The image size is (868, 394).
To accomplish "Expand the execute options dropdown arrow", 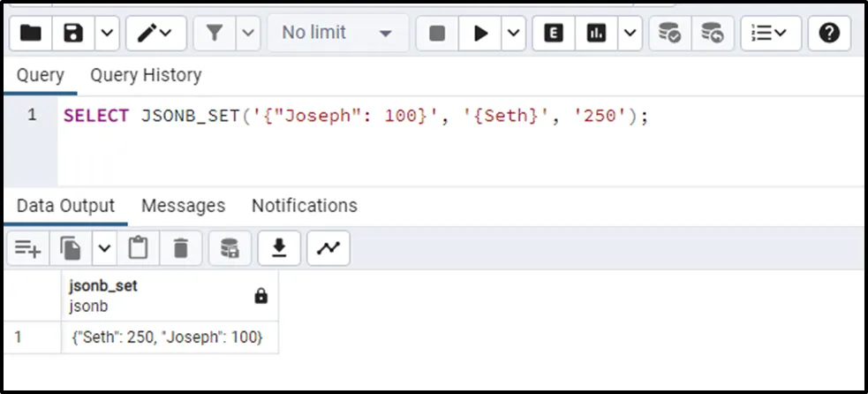I will 514,34.
